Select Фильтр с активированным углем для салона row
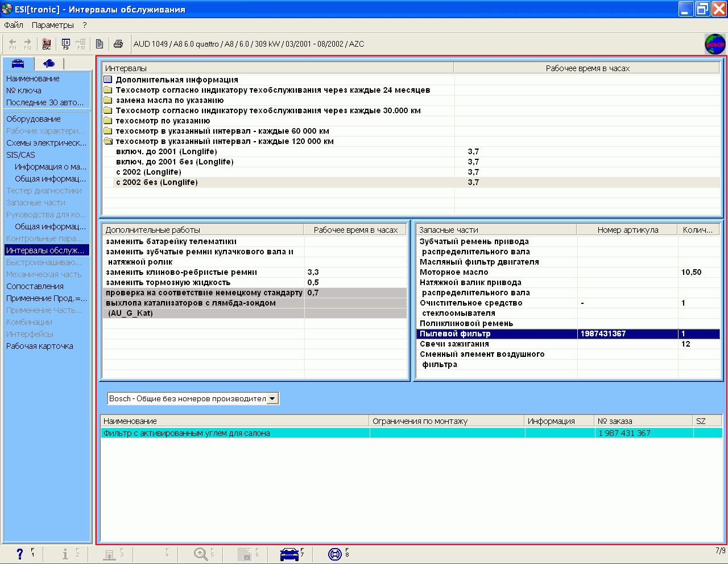 [x=412, y=433]
